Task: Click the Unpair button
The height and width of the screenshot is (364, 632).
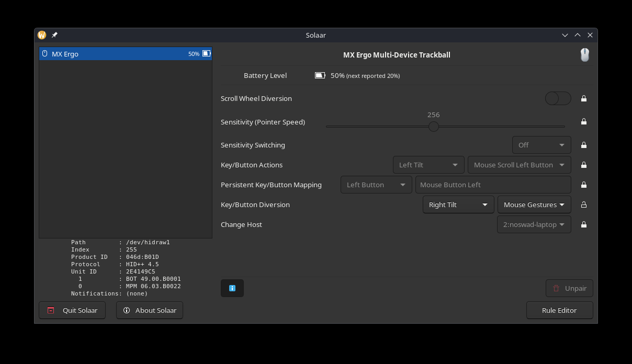Action: (x=569, y=288)
